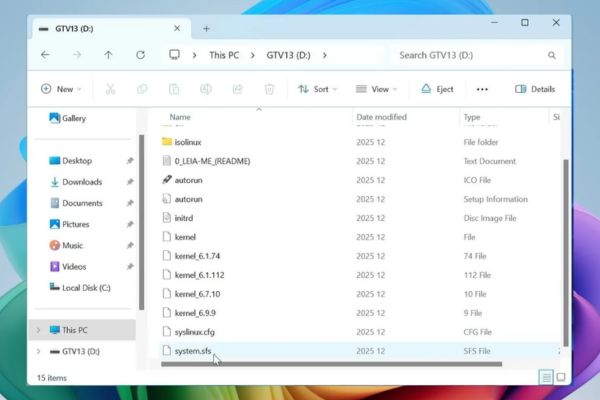The height and width of the screenshot is (400, 600).
Task: Open the View dropdown menu
Action: [x=377, y=89]
